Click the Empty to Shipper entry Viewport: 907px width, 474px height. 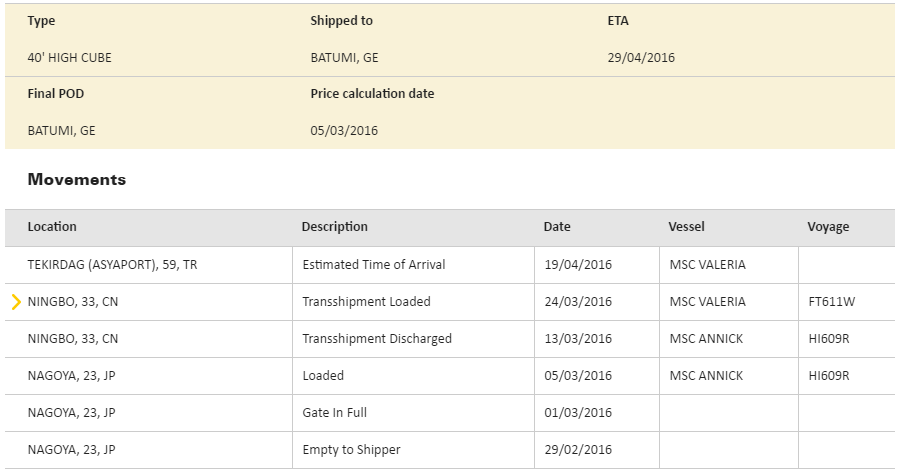[x=351, y=450]
